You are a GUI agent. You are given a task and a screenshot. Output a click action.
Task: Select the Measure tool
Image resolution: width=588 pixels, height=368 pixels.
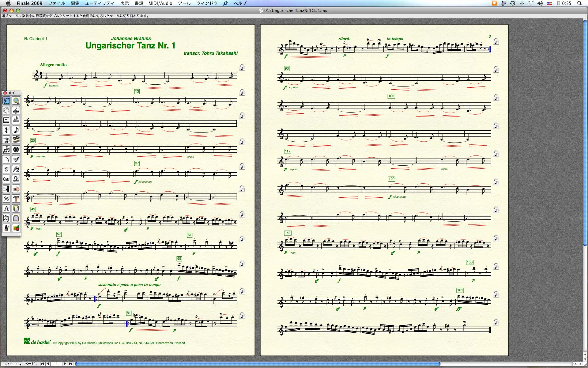(x=6, y=120)
